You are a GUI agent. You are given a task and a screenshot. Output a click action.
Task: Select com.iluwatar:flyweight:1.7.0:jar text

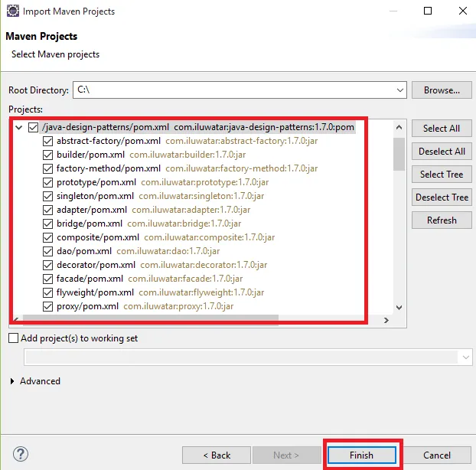pos(201,292)
